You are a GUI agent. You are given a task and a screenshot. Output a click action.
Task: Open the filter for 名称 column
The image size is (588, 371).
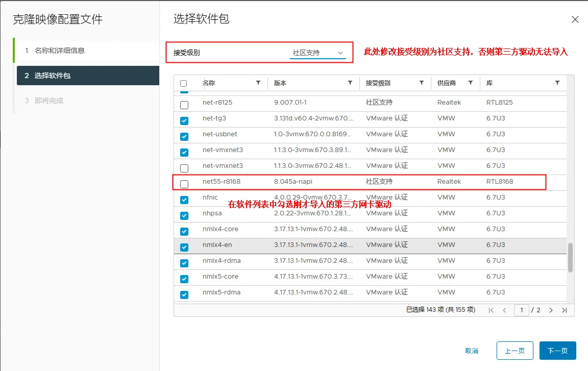click(x=258, y=83)
